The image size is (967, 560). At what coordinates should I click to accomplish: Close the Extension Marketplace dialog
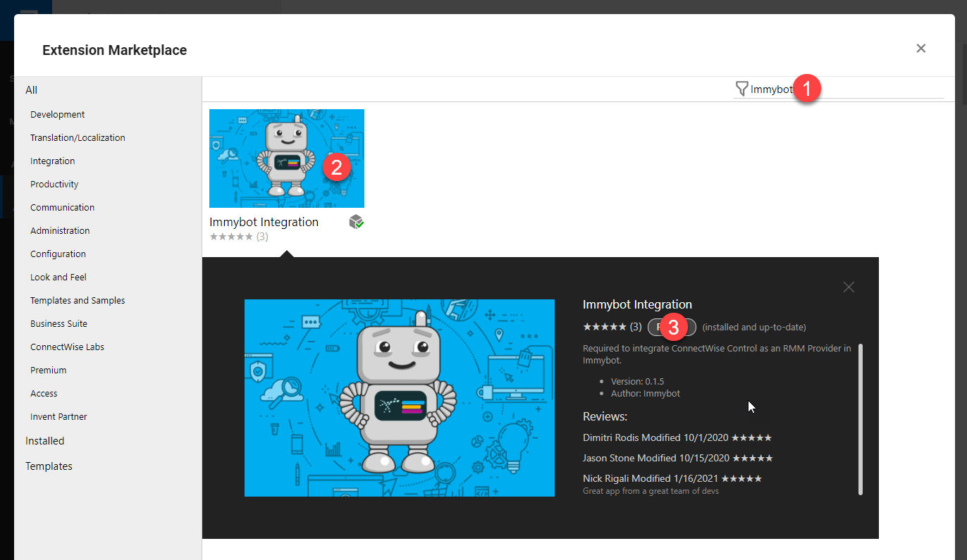click(x=920, y=49)
